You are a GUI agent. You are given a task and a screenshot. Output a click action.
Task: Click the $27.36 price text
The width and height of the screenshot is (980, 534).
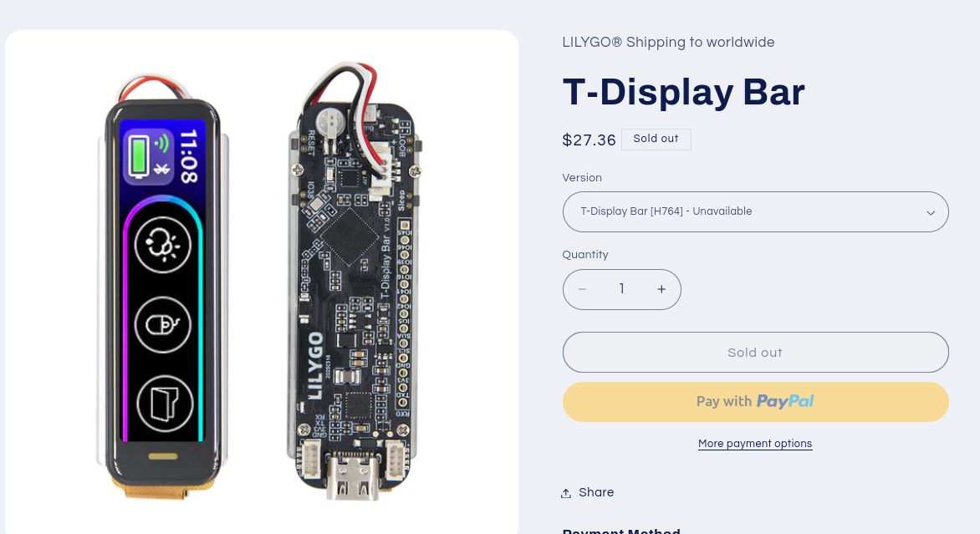click(x=589, y=140)
